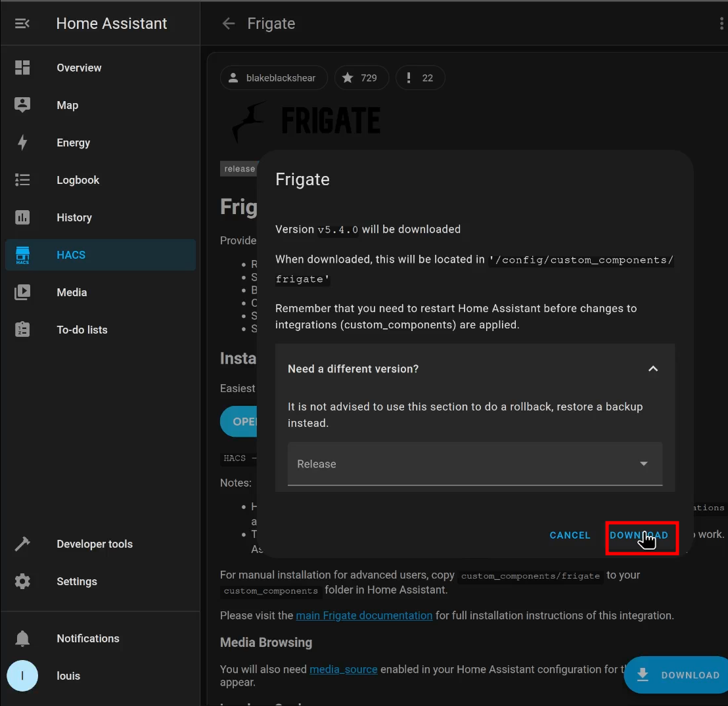Click the v5.4.0 version text
This screenshot has width=728, height=706.
click(338, 230)
